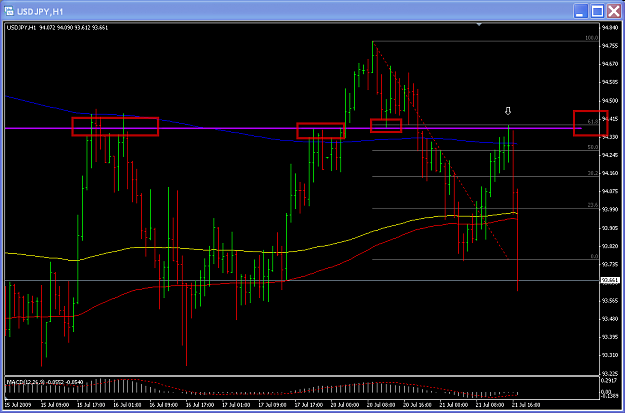Click the 17 Jul 09:00 time axis label
The height and width of the screenshot is (413, 625).
pyautogui.click(x=273, y=405)
